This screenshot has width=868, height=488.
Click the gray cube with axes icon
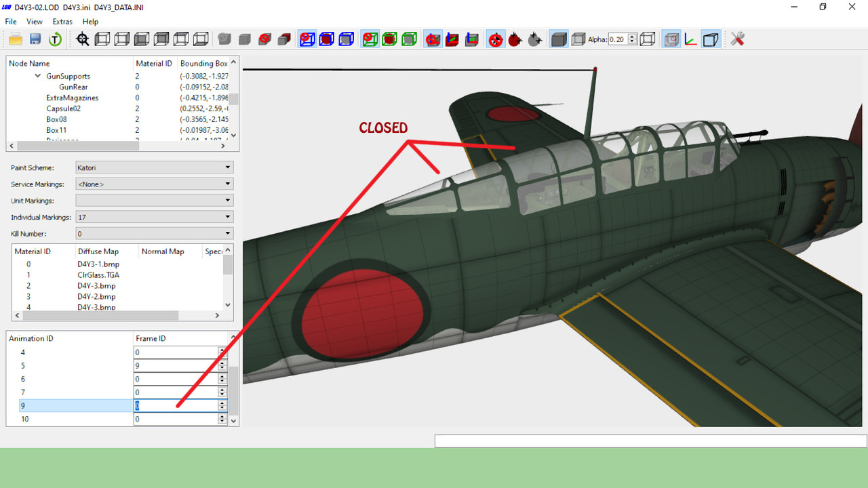pos(472,39)
